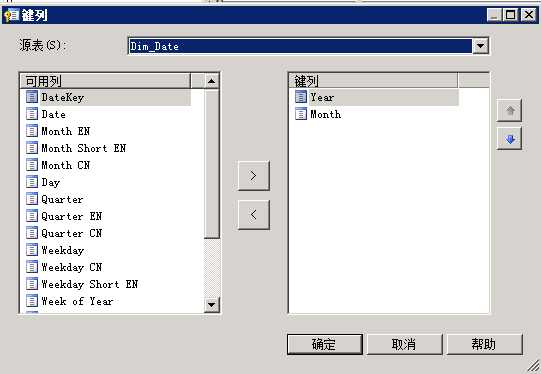Click the icon beside Quarter column
This screenshot has width=541, height=374.
point(32,199)
